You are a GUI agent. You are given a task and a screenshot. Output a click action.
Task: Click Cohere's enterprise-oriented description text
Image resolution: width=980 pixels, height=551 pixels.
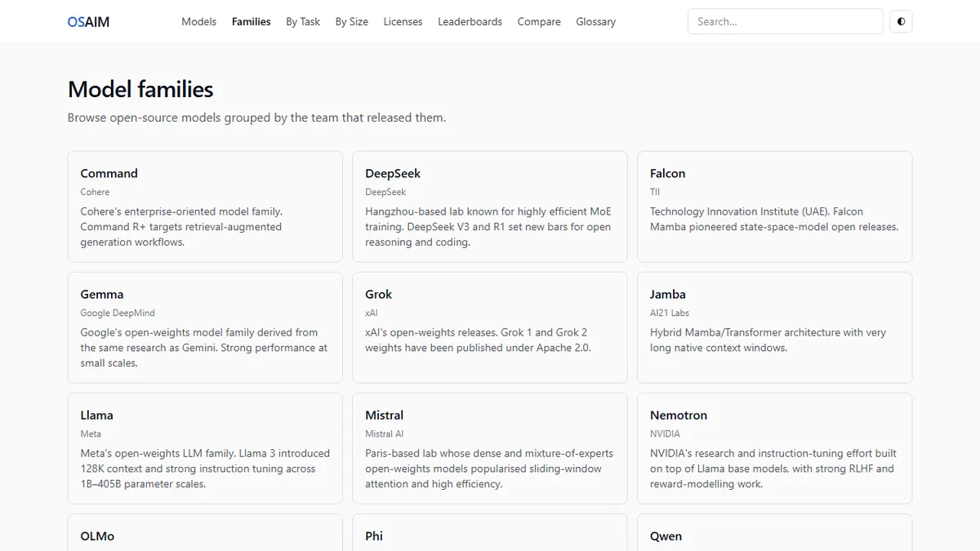(x=181, y=227)
